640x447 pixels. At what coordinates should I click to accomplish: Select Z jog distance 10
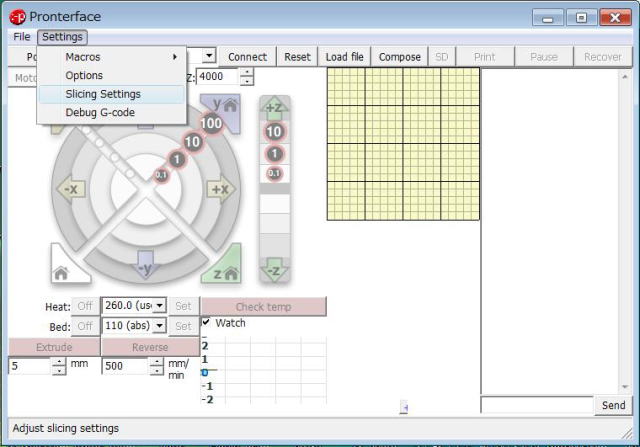click(274, 131)
